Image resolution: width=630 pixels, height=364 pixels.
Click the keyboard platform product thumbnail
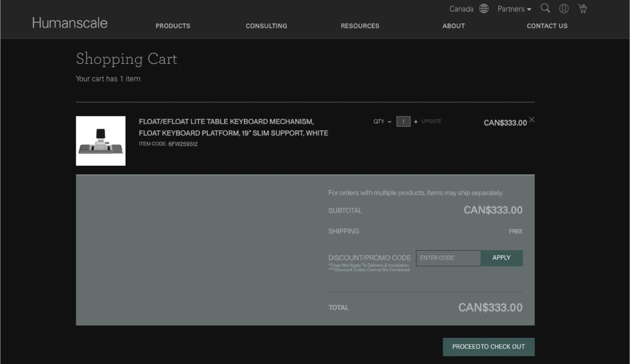(101, 141)
